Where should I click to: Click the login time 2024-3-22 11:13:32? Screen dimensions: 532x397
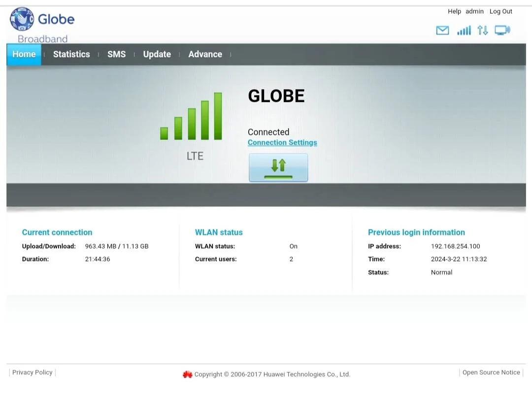[459, 259]
